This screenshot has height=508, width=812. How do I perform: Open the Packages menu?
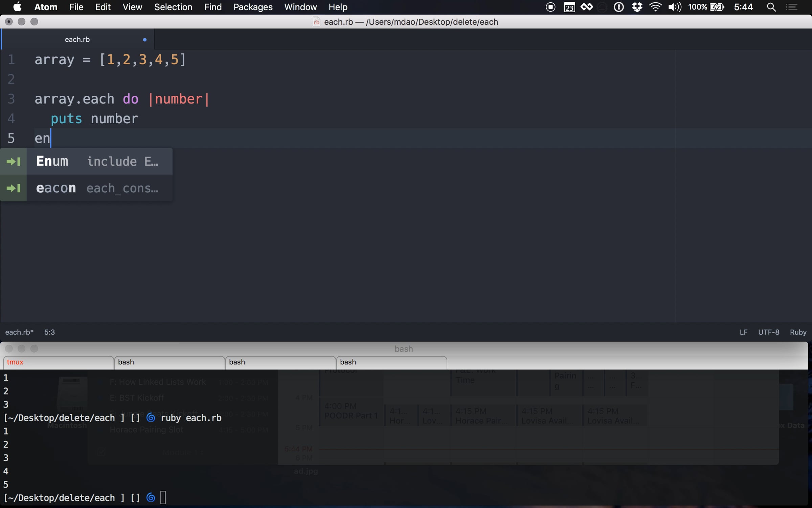[253, 7]
